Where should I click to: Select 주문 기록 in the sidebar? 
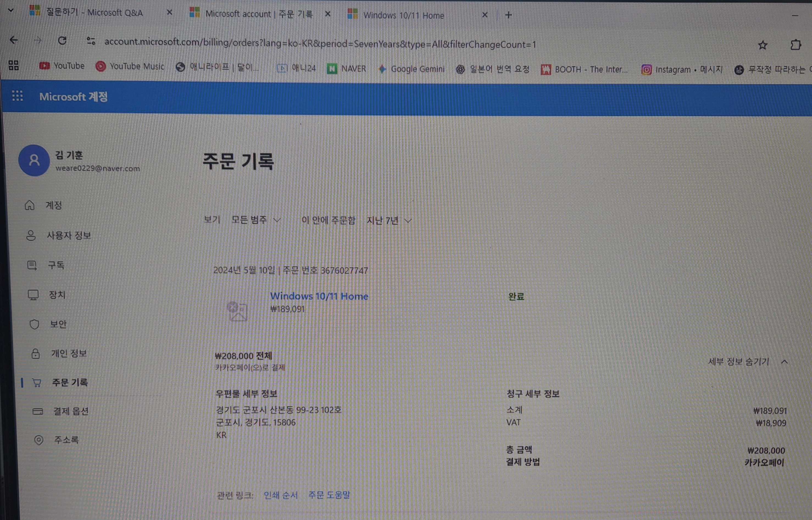tap(60, 382)
